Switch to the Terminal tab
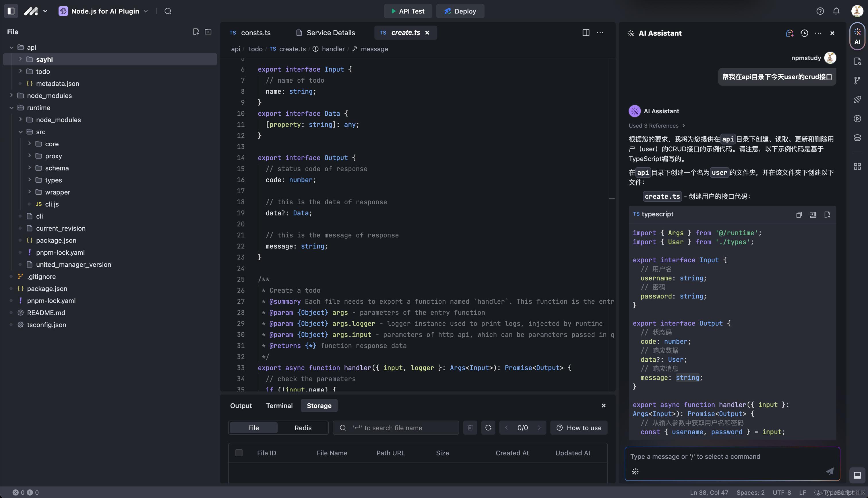Viewport: 868px width, 498px height. [x=279, y=406]
